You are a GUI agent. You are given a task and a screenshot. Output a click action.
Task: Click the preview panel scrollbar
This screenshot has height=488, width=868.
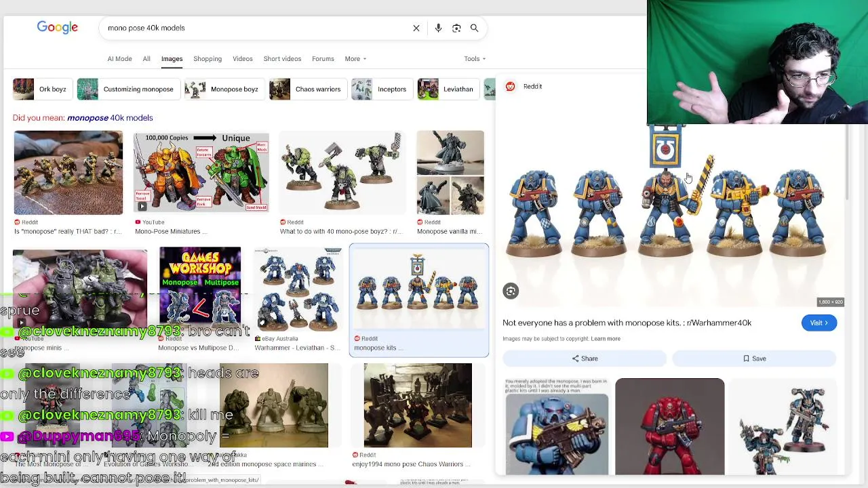[x=848, y=163]
